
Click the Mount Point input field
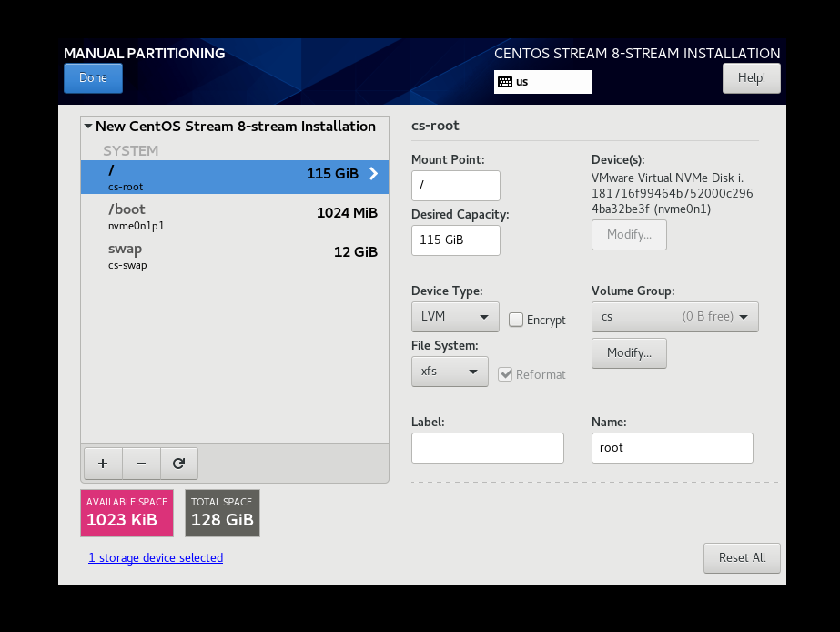coord(455,186)
